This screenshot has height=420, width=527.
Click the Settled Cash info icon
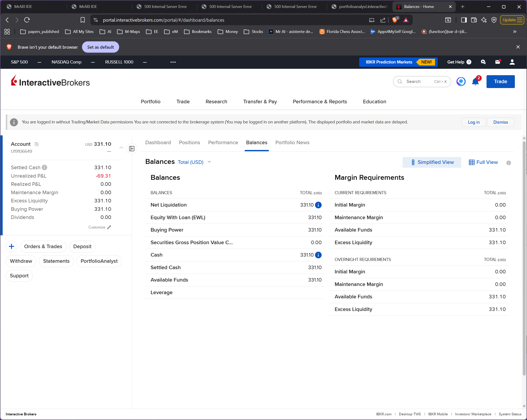point(44,167)
